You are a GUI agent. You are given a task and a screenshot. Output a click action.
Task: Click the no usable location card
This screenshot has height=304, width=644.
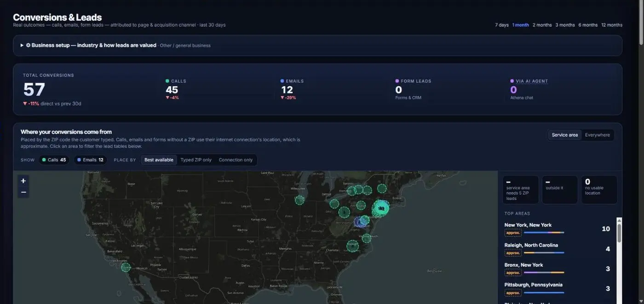tap(599, 190)
